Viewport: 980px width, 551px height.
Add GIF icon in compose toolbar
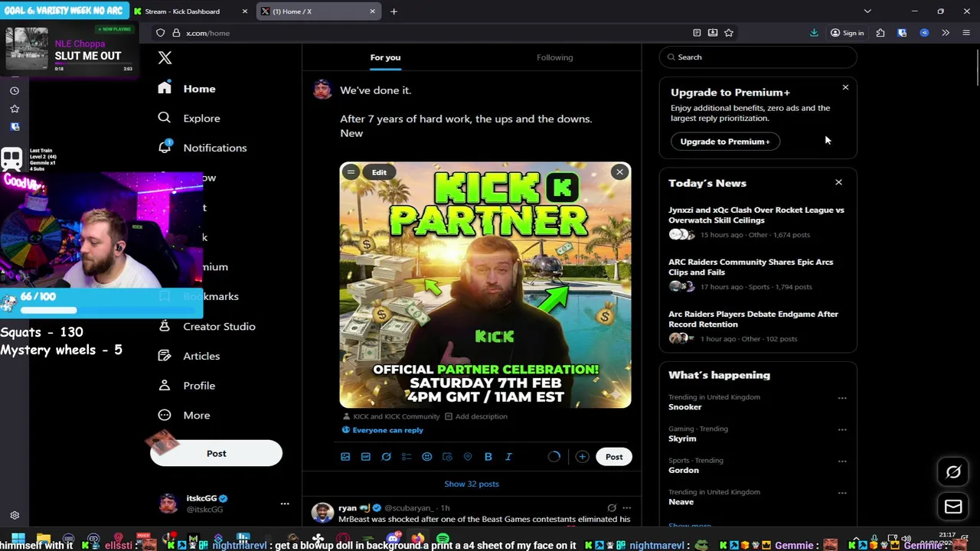(366, 457)
